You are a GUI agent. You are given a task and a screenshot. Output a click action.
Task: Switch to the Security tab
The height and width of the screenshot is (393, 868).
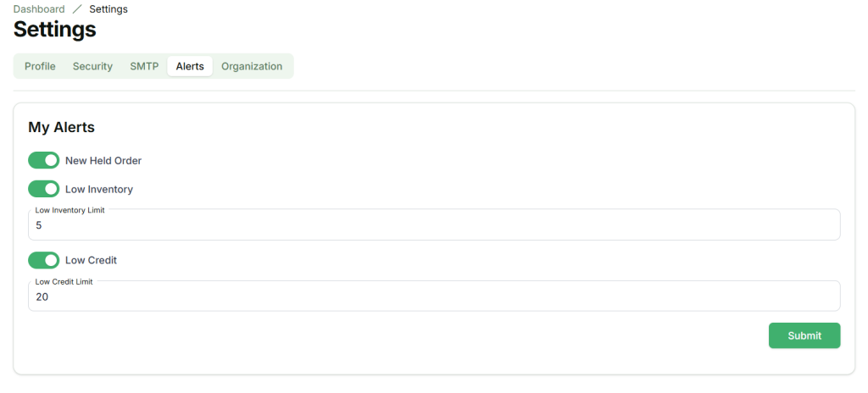pyautogui.click(x=92, y=66)
